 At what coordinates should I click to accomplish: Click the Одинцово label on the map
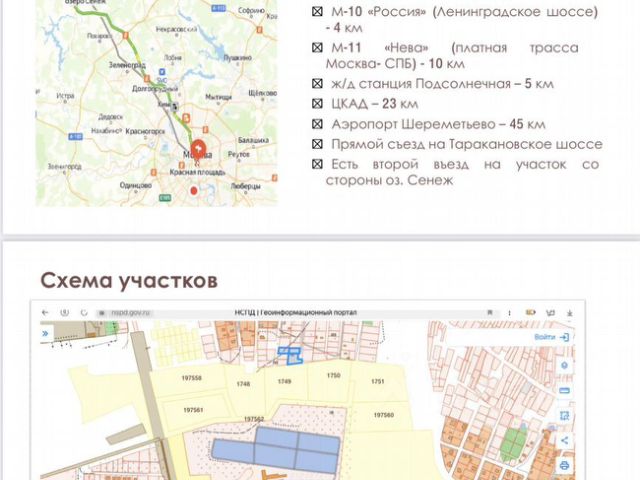tap(136, 185)
